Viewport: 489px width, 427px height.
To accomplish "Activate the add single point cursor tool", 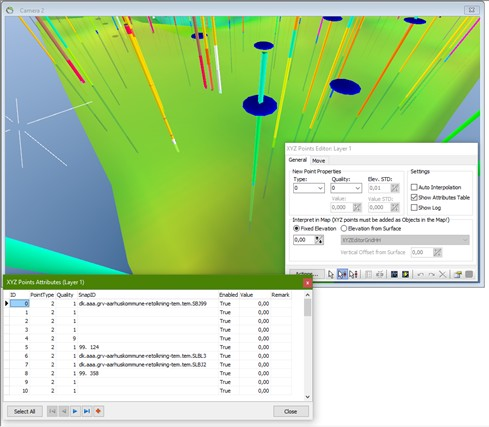I will pyautogui.click(x=342, y=274).
